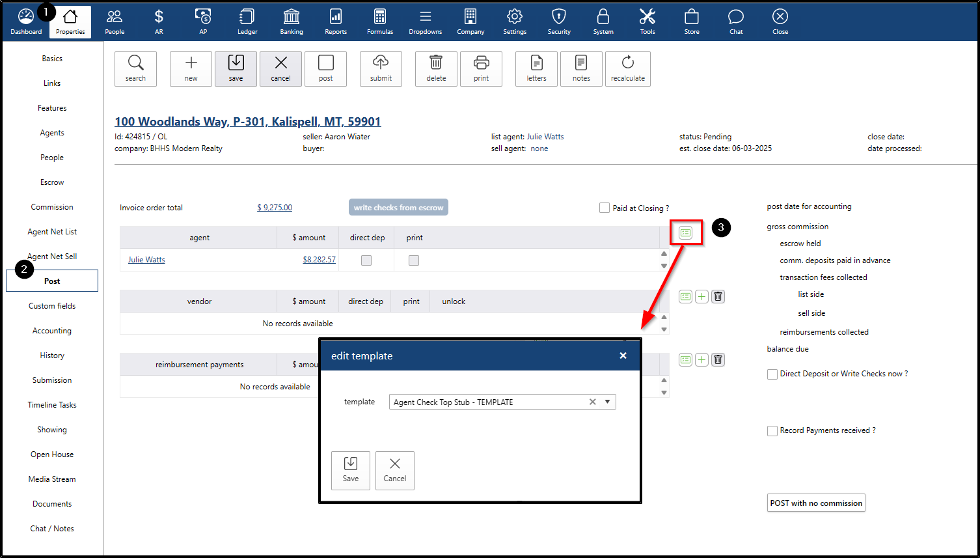Image resolution: width=980 pixels, height=558 pixels.
Task: Toggle Paid at Closing checkbox
Action: (x=605, y=208)
